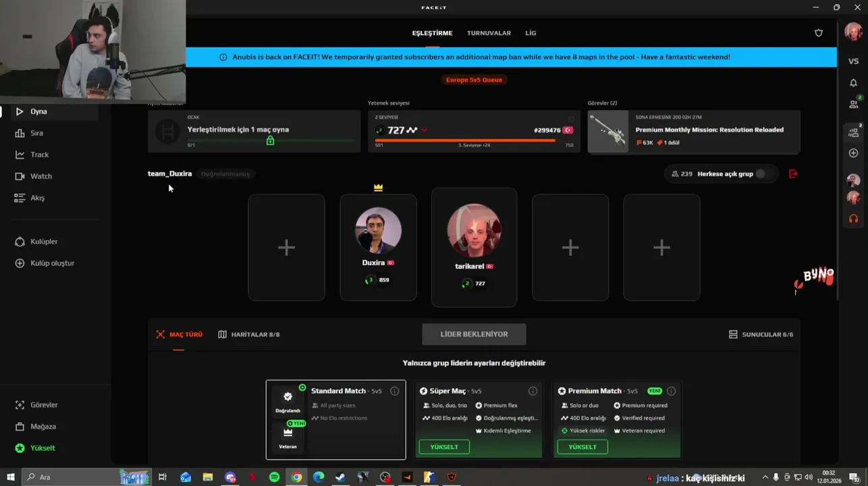Open Windows Start menu

(10, 477)
